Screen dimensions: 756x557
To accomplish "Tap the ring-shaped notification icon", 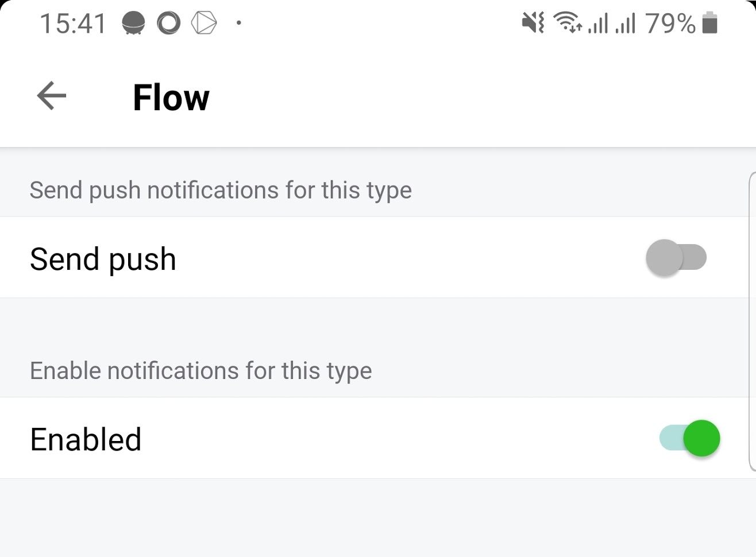I will (x=168, y=24).
